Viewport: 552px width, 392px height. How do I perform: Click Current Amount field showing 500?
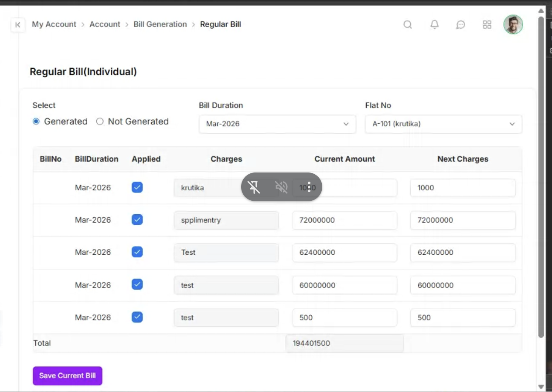pos(344,318)
